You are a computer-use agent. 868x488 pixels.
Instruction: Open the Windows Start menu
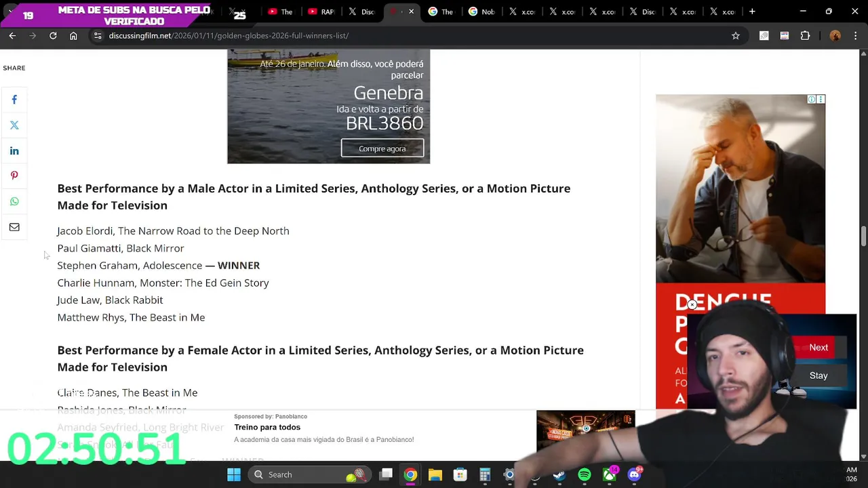pyautogui.click(x=234, y=474)
